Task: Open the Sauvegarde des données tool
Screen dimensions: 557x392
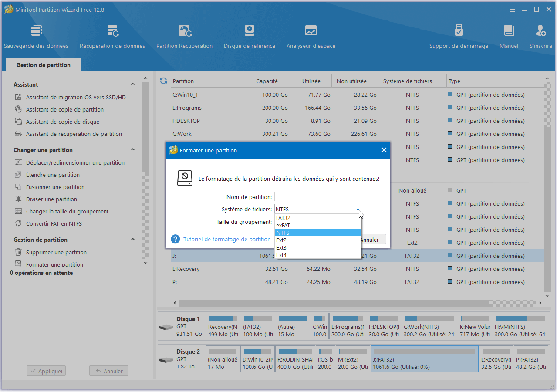Action: pos(36,35)
